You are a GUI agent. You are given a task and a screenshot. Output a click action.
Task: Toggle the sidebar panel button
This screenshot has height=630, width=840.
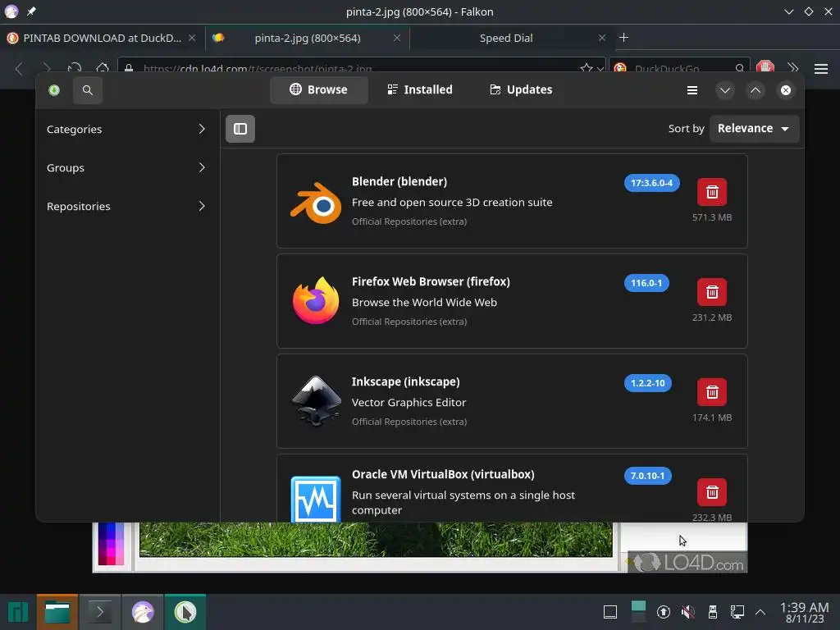(240, 129)
